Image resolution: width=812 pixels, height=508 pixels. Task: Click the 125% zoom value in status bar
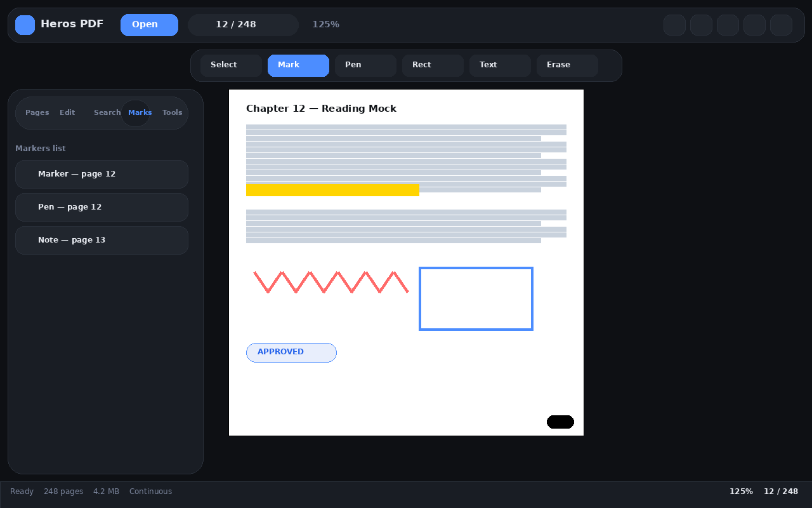741,491
